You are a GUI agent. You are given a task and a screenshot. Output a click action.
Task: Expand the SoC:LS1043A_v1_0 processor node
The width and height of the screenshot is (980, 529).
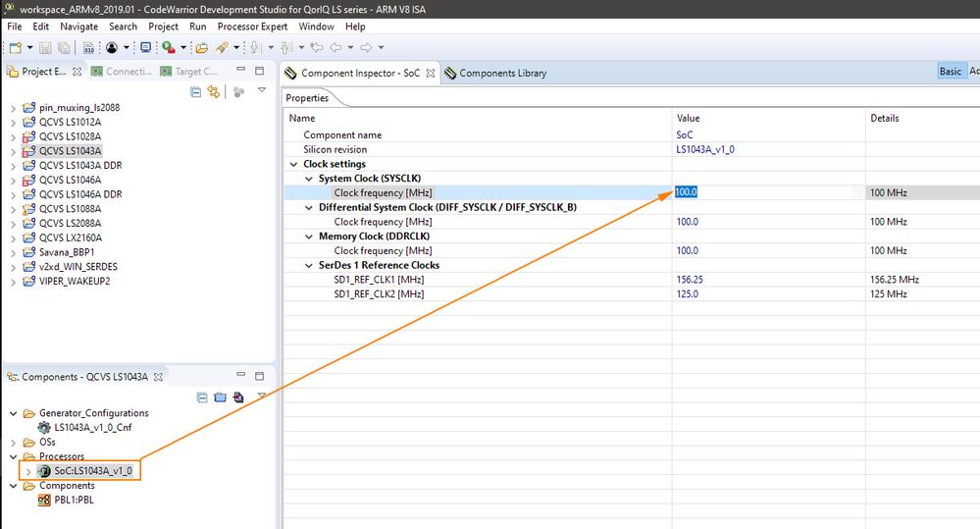[x=28, y=471]
